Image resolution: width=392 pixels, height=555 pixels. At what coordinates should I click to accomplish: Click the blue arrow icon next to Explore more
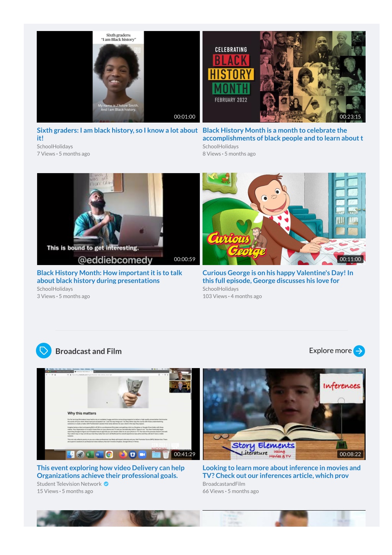(x=359, y=351)
